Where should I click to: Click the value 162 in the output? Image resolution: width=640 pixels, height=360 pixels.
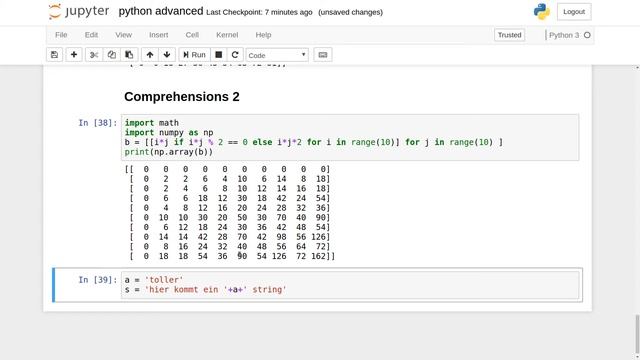coord(318,256)
